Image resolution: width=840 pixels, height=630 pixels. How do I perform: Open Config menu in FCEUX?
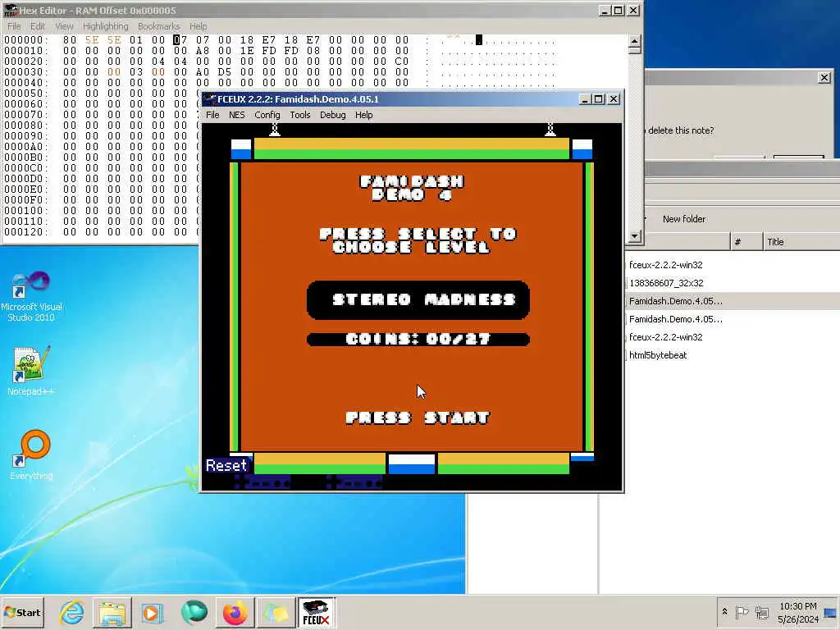point(267,115)
